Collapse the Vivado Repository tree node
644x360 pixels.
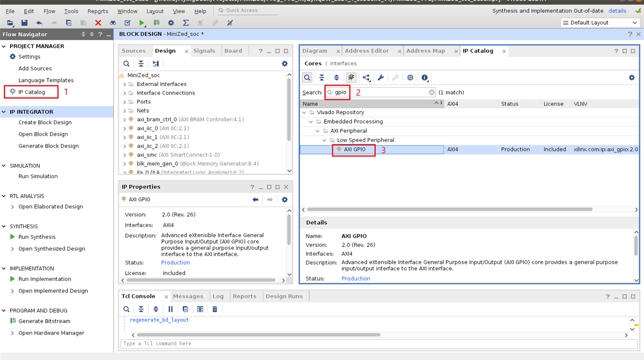pos(305,112)
